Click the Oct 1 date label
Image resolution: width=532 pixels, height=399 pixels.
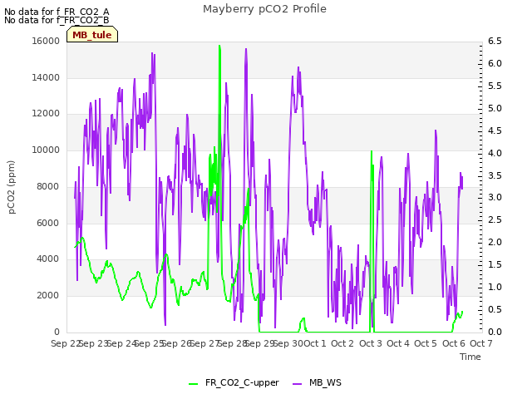315,343
